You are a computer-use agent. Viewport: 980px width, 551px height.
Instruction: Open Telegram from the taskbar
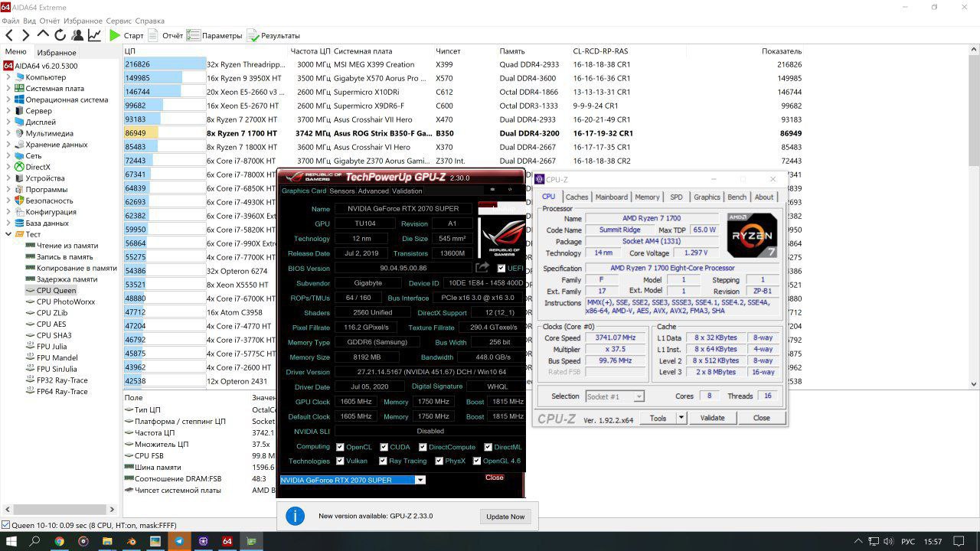coord(179,541)
